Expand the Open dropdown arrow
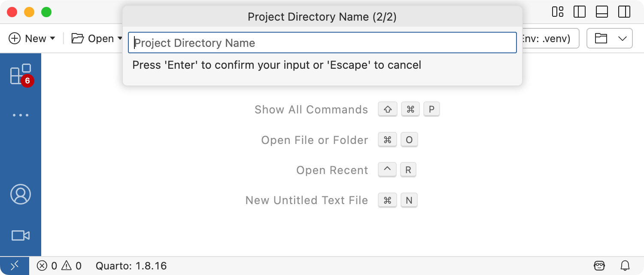This screenshot has width=644, height=275. pos(120,39)
